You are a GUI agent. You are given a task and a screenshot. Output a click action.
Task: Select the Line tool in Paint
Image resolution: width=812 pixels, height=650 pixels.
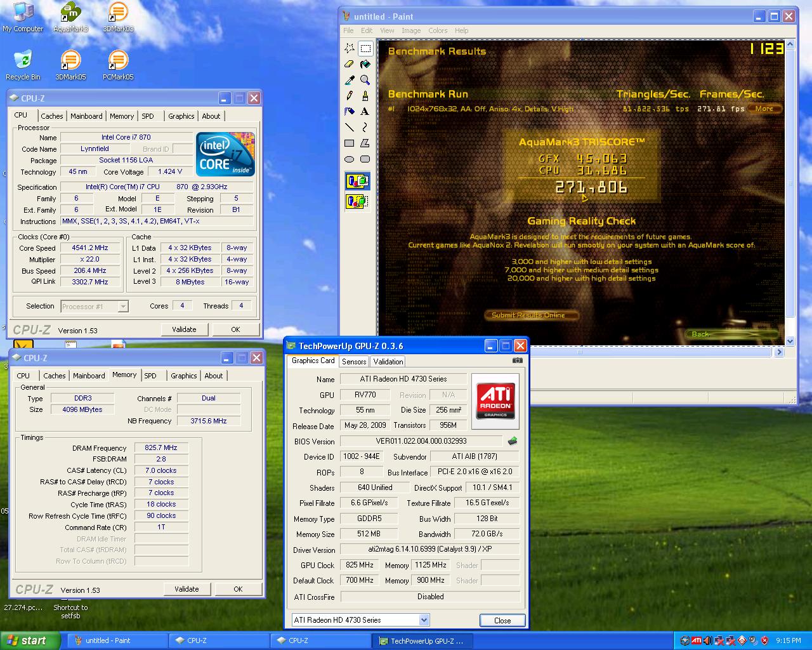click(x=350, y=128)
